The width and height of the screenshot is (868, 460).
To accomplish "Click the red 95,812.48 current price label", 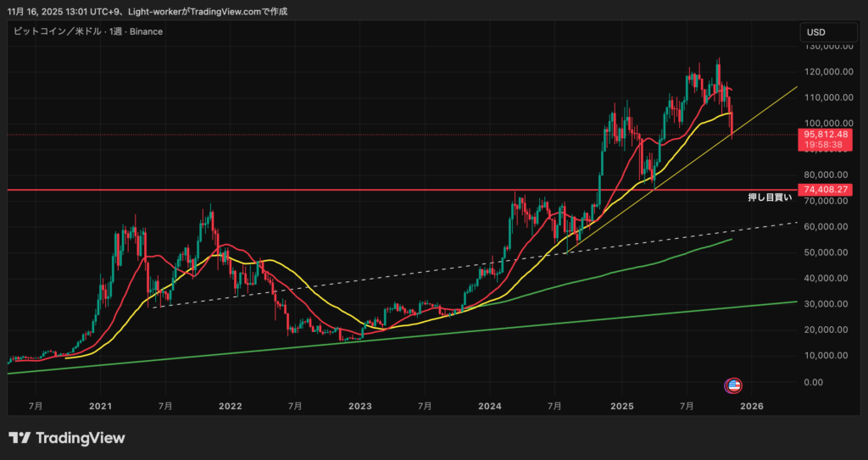I will pyautogui.click(x=826, y=134).
